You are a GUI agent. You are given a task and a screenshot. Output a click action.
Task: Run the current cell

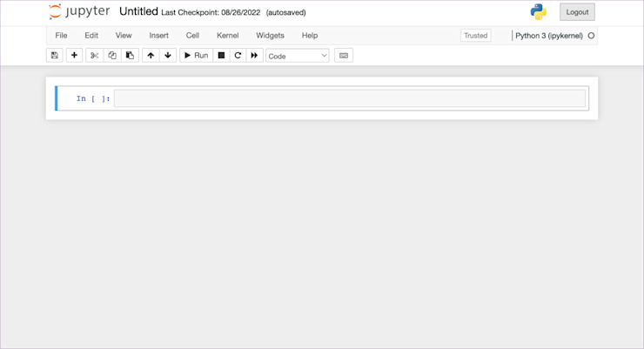[197, 56]
